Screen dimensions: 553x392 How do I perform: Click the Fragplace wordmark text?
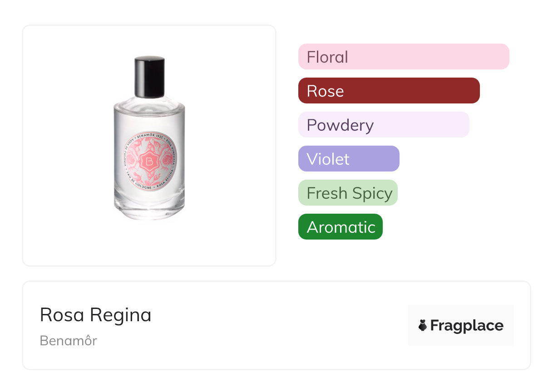[467, 326]
